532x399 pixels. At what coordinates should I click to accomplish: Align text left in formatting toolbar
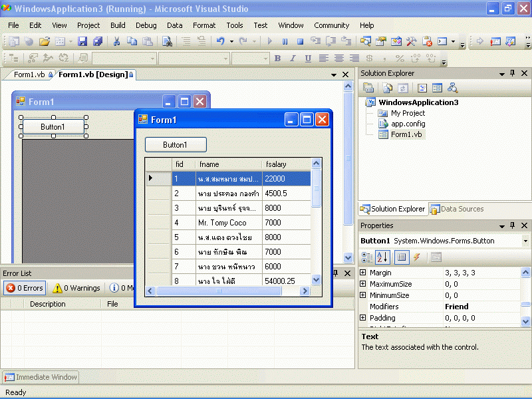324,59
